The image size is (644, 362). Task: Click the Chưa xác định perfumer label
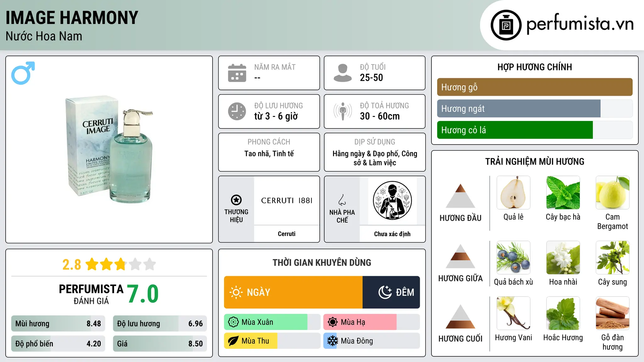tap(392, 234)
